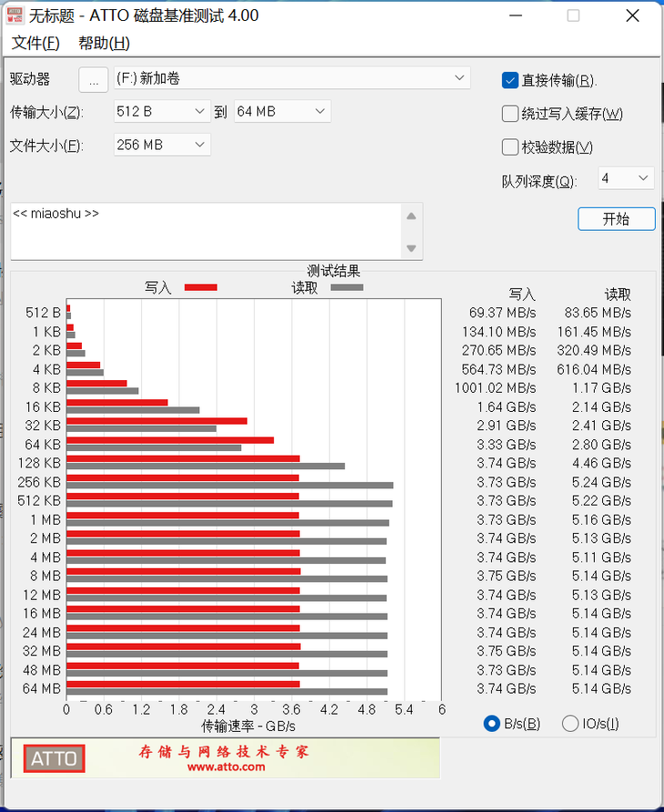
Task: Click the 83.65 MB/s read value
Action: tap(598, 313)
